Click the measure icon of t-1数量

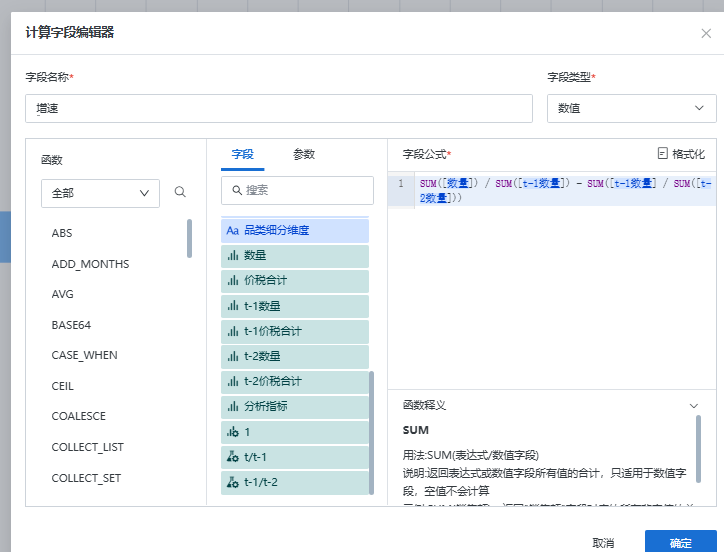pyautogui.click(x=232, y=305)
